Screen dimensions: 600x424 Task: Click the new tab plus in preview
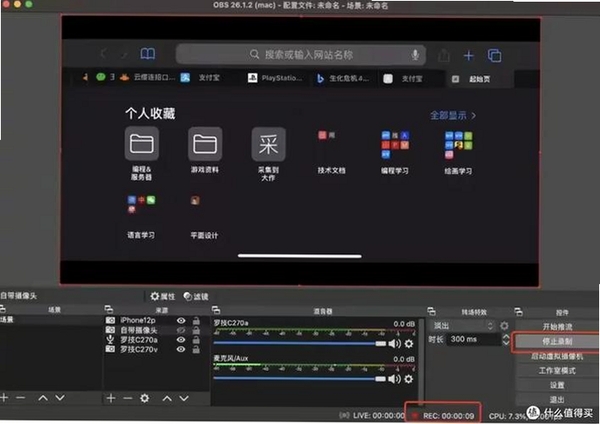click(x=468, y=56)
